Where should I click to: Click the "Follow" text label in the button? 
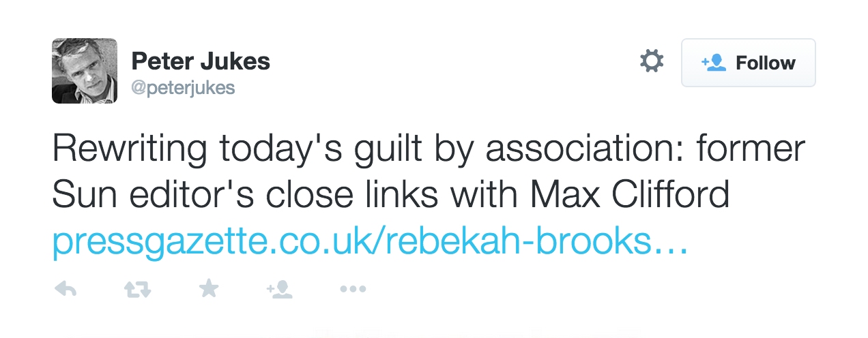(x=766, y=63)
